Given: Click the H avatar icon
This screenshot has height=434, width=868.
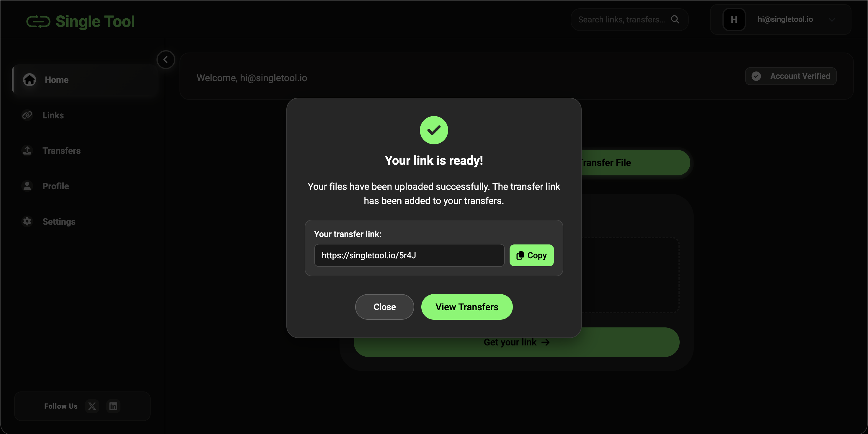Looking at the screenshot, I should tap(734, 19).
